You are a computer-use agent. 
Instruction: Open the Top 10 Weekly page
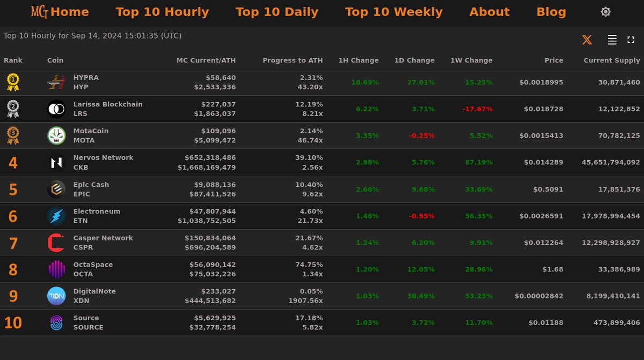pos(394,12)
